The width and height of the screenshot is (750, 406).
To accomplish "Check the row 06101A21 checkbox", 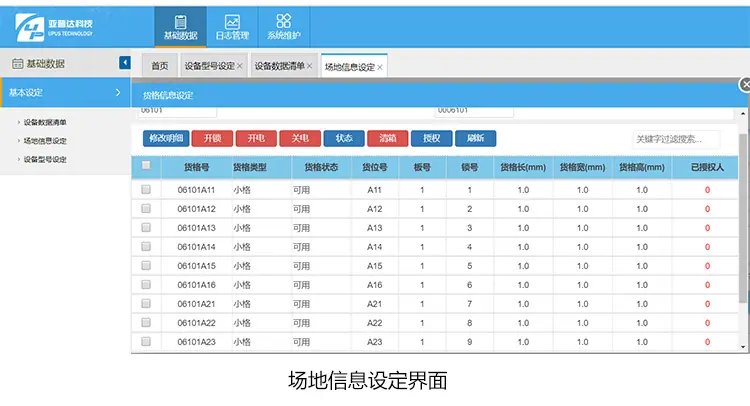I will (x=146, y=303).
